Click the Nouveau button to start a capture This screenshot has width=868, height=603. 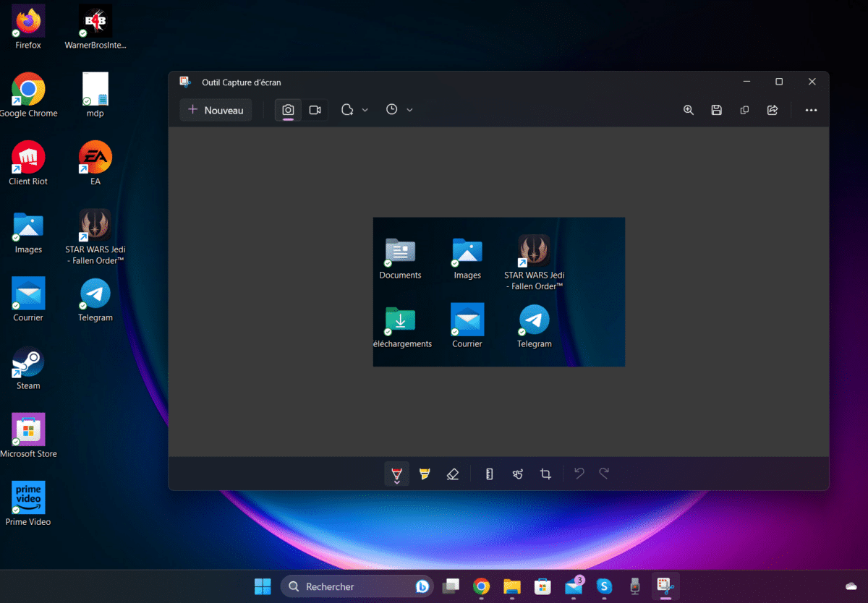point(216,110)
